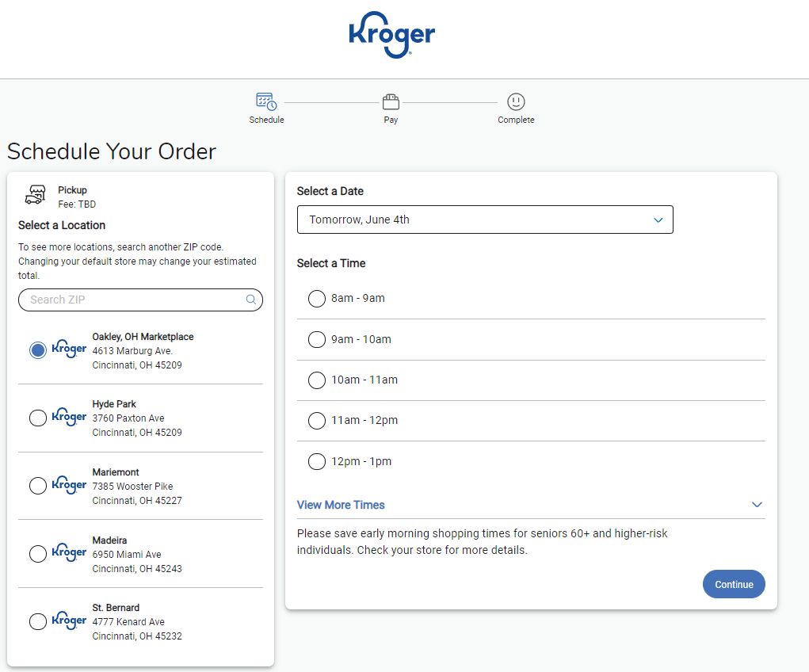809x672 pixels.
Task: Click the magnifier icon in ZIP search
Action: [251, 300]
